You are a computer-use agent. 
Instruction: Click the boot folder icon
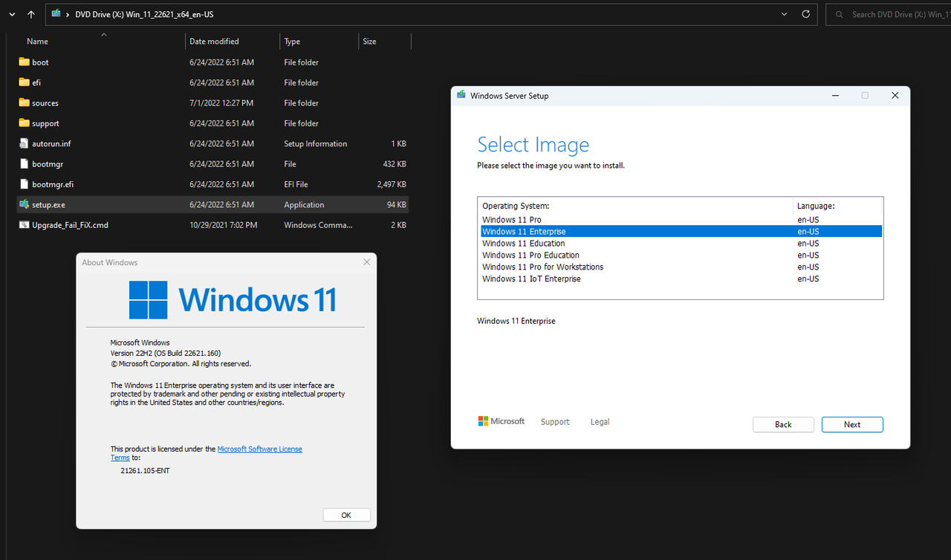[x=24, y=62]
